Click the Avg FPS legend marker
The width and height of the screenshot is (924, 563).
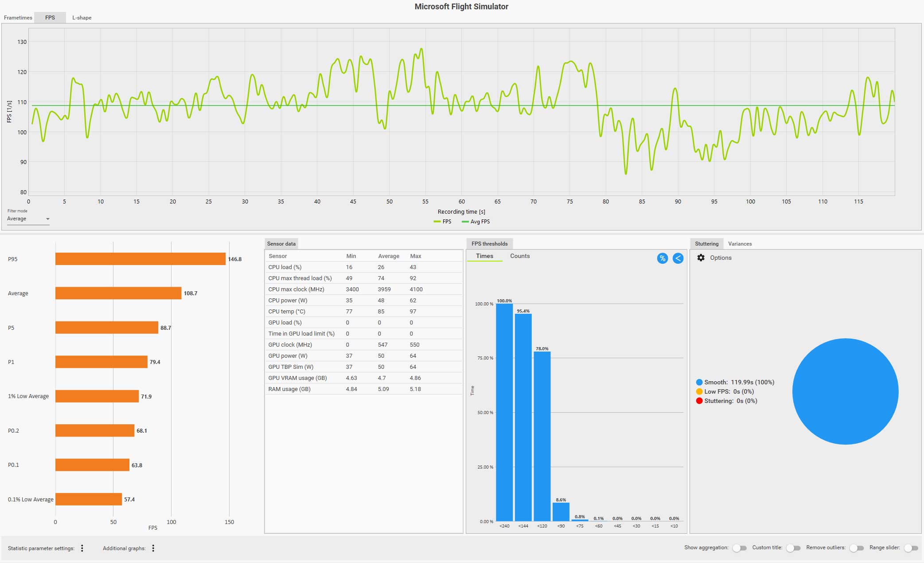click(x=465, y=222)
